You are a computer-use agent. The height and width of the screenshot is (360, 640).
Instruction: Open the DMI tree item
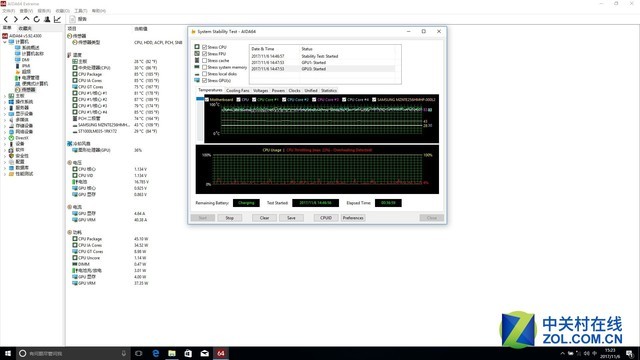pyautogui.click(x=25, y=60)
